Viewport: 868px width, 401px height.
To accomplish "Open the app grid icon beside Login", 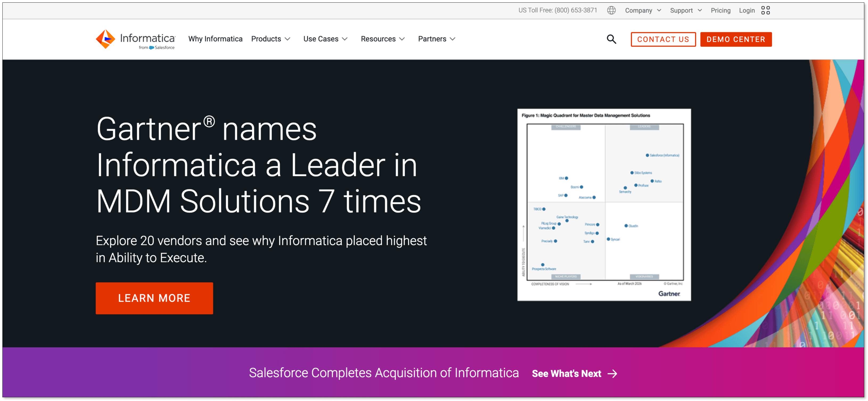I will click(765, 10).
